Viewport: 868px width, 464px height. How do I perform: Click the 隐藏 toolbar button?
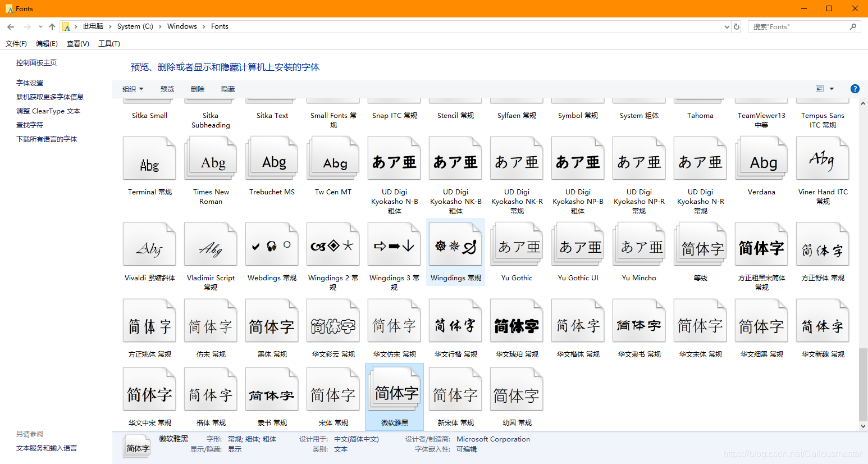point(228,89)
